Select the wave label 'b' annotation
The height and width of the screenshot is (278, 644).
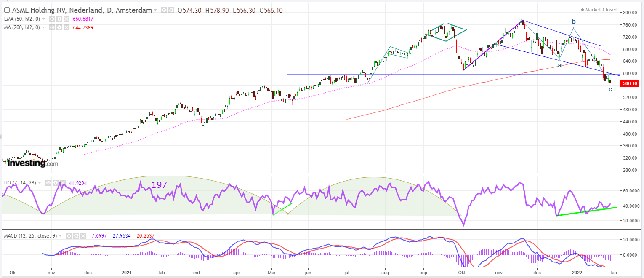[x=573, y=21]
